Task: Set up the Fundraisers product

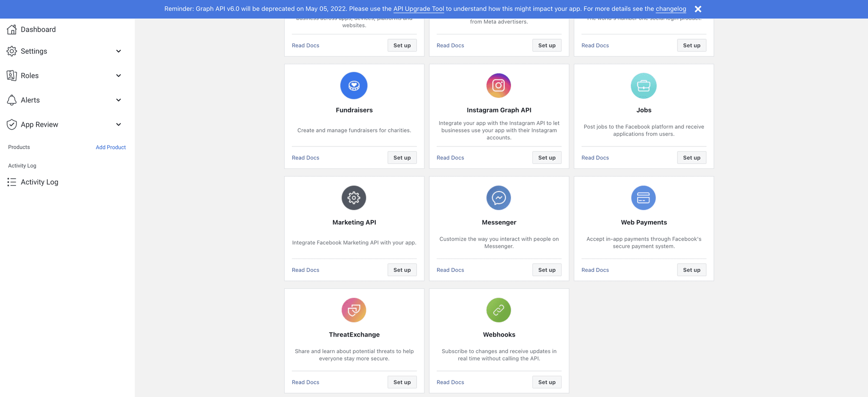Action: click(x=402, y=158)
